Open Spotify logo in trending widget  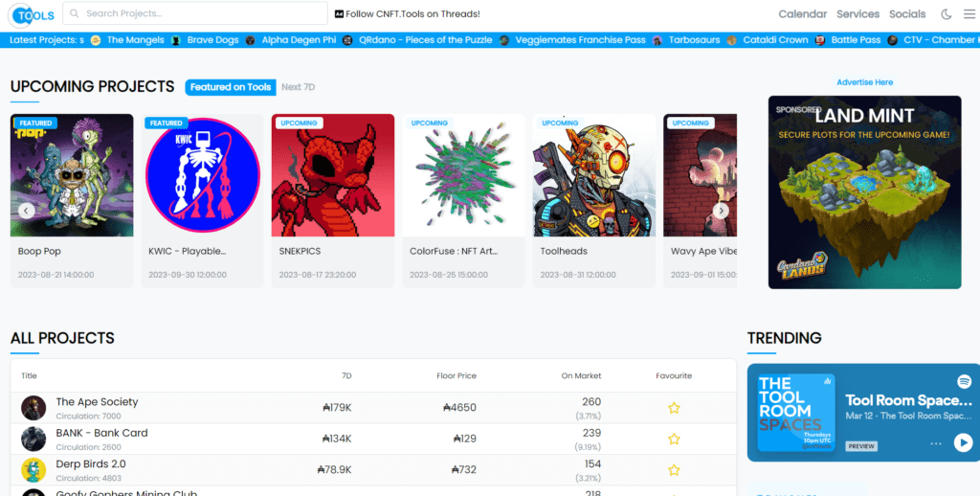(964, 380)
